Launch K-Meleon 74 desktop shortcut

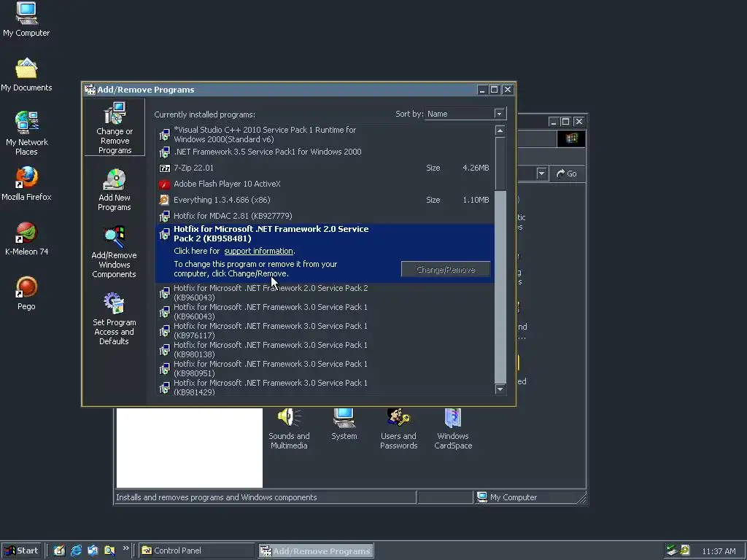(x=26, y=238)
